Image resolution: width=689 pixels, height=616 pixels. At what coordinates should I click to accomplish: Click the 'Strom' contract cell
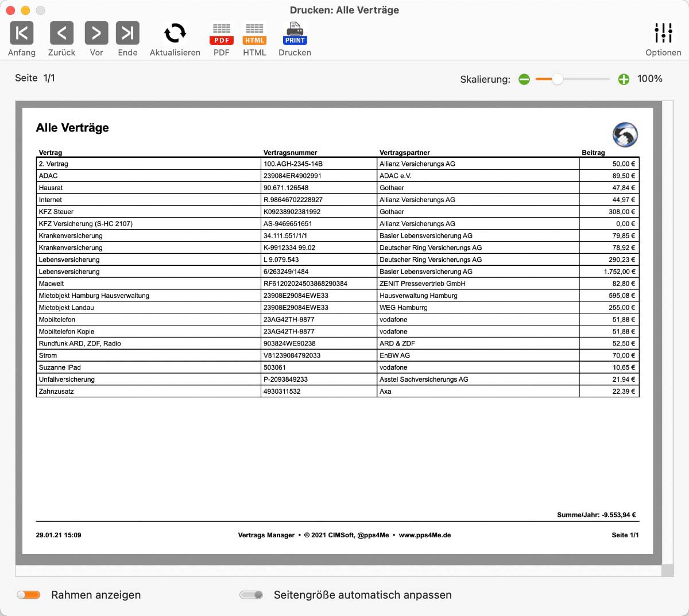click(x=148, y=355)
